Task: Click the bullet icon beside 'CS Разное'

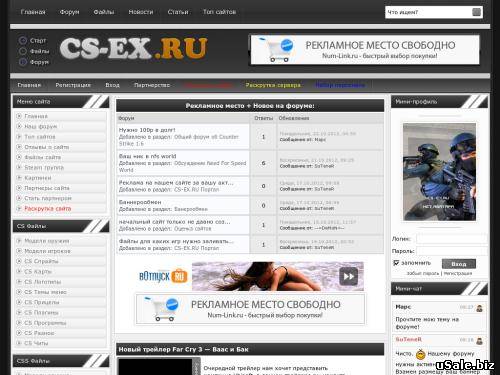Action: [19, 333]
